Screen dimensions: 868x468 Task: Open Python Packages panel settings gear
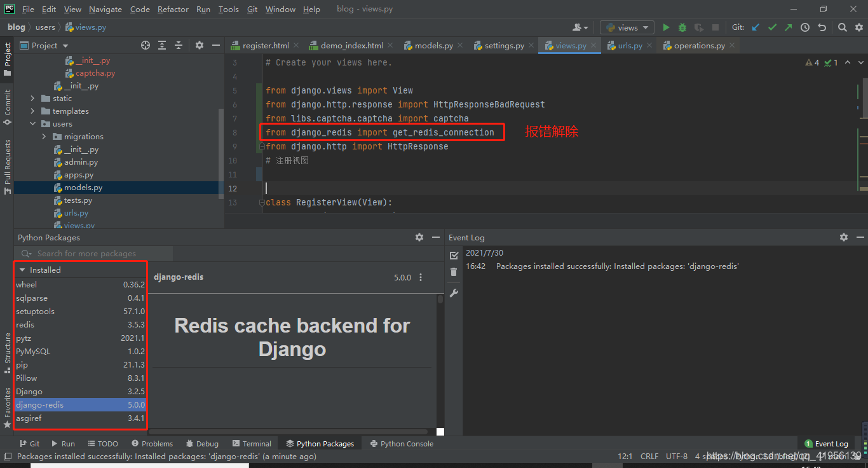(x=419, y=237)
